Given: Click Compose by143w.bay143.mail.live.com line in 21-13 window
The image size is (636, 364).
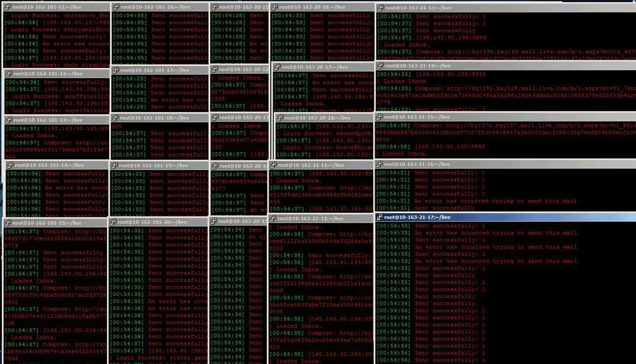Looking at the screenshot, I should pyautogui.click(x=506, y=52).
